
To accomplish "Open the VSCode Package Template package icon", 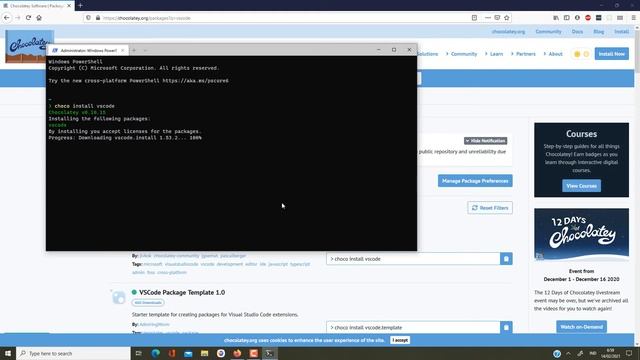I will (x=119, y=297).
